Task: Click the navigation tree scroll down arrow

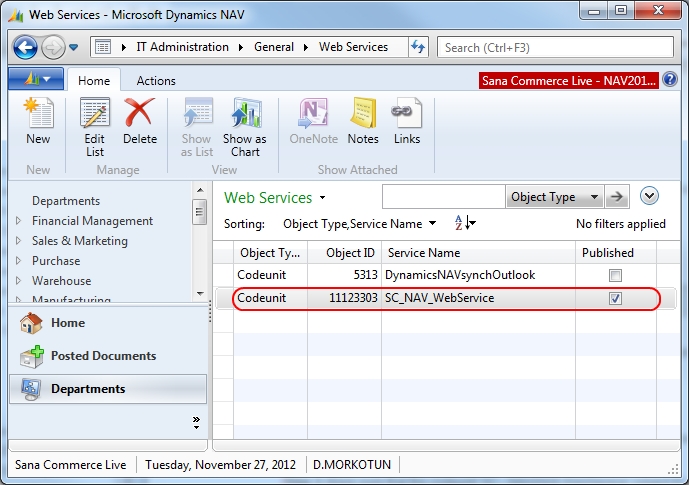Action: click(200, 293)
